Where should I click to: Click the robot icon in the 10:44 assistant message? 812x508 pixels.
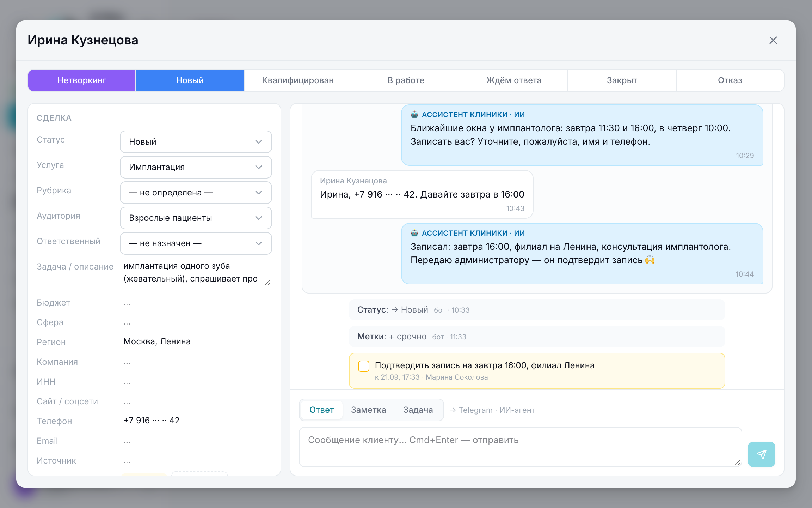[414, 233]
